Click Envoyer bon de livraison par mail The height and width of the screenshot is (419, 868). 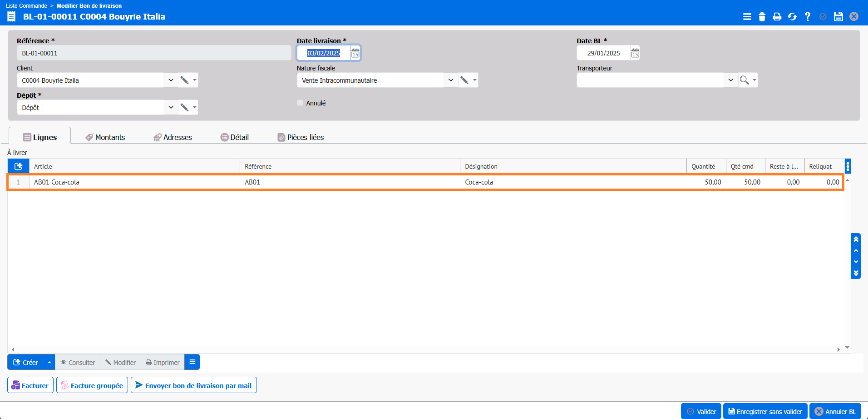coord(194,385)
